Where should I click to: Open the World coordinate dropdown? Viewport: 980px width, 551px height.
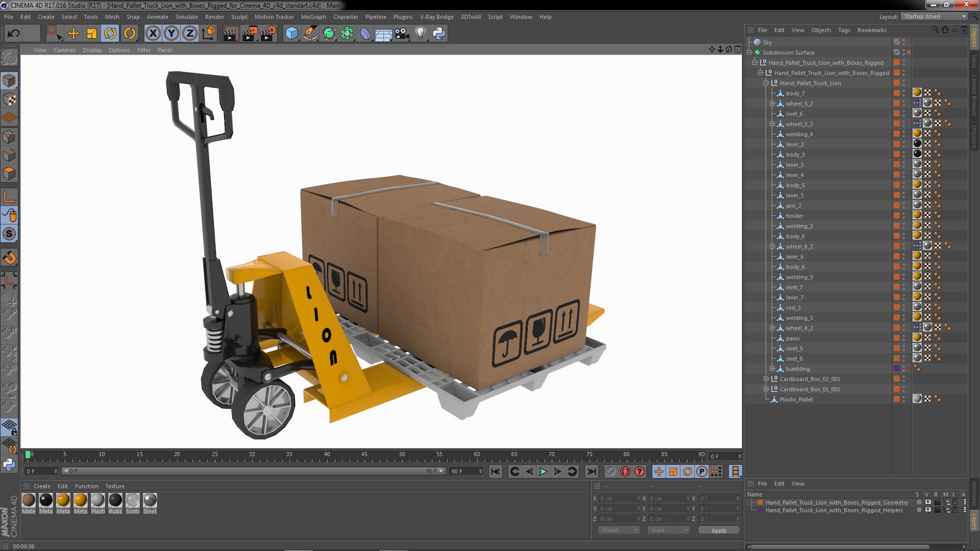[619, 531]
